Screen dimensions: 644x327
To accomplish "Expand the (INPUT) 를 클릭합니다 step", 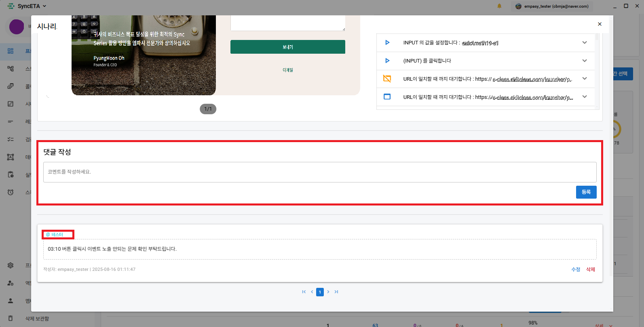I will [x=584, y=61].
